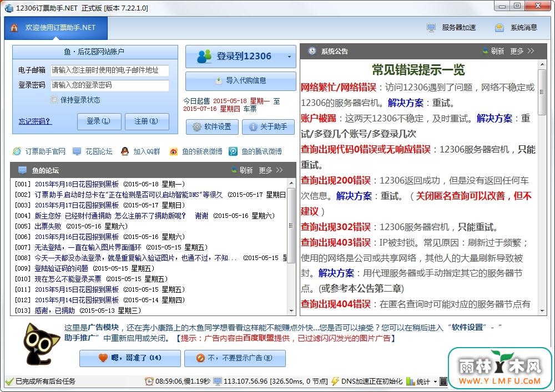Click the 注册(R) button
Image resolution: width=555 pixels, height=392 pixels.
[147, 121]
